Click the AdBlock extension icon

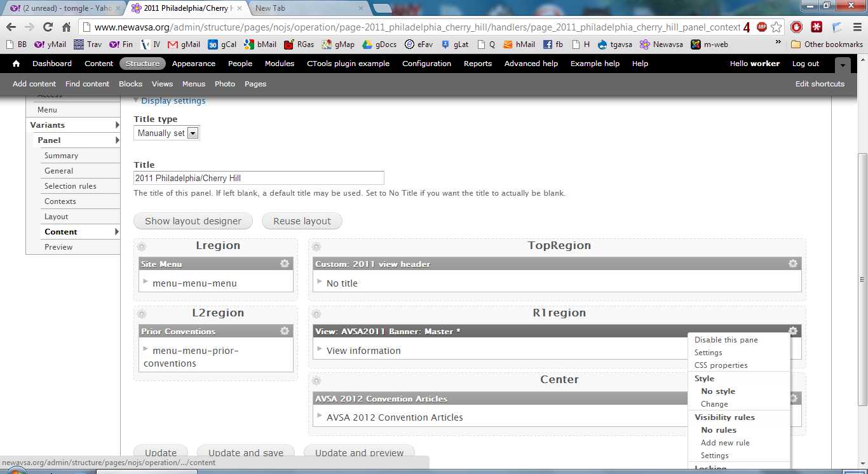(762, 27)
